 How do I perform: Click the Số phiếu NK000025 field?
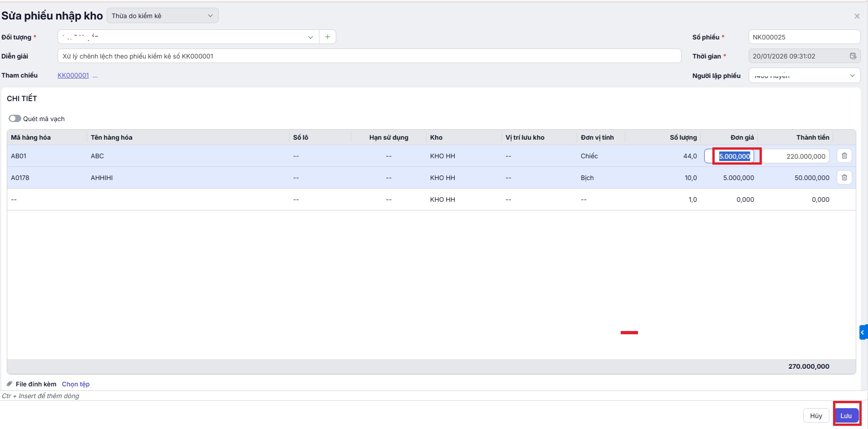point(804,37)
